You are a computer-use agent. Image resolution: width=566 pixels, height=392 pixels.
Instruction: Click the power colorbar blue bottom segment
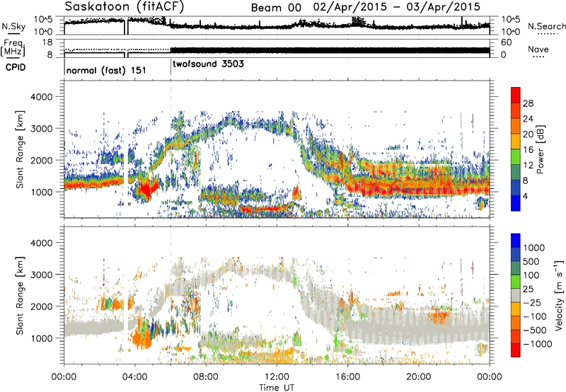[516, 203]
